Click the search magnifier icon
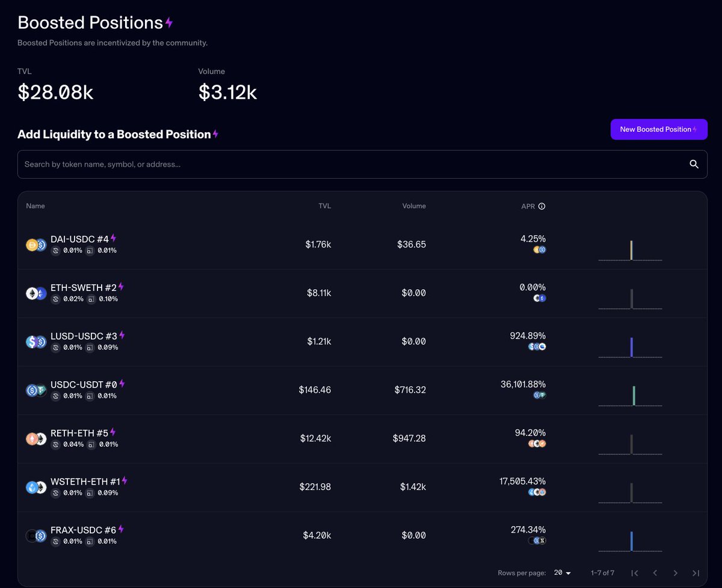 pos(694,164)
